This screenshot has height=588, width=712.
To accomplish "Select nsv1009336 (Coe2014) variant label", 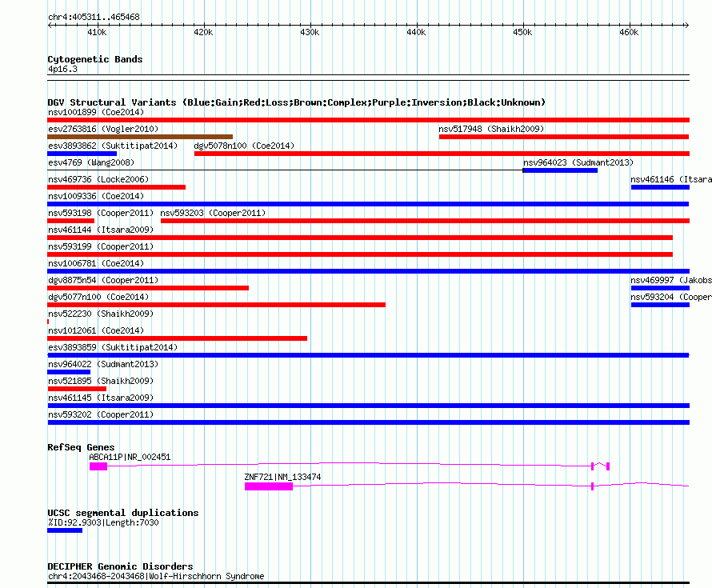I will coord(96,196).
